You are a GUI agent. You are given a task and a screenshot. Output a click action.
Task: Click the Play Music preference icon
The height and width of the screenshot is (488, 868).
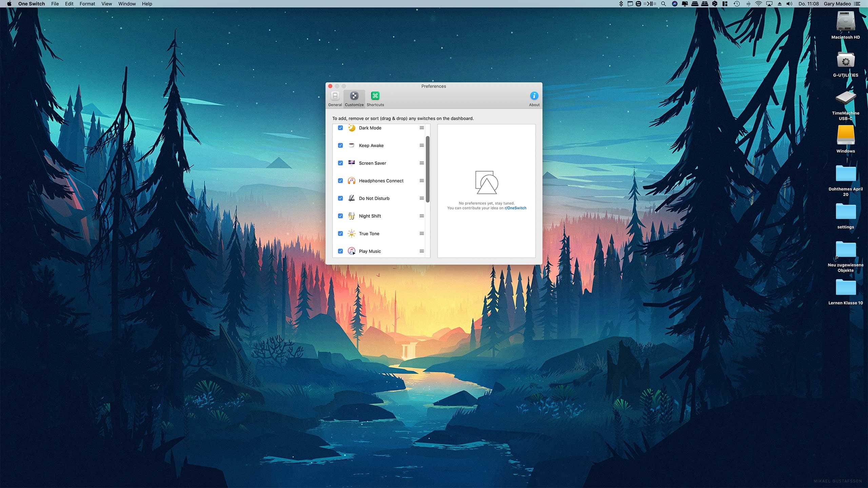[x=351, y=251]
